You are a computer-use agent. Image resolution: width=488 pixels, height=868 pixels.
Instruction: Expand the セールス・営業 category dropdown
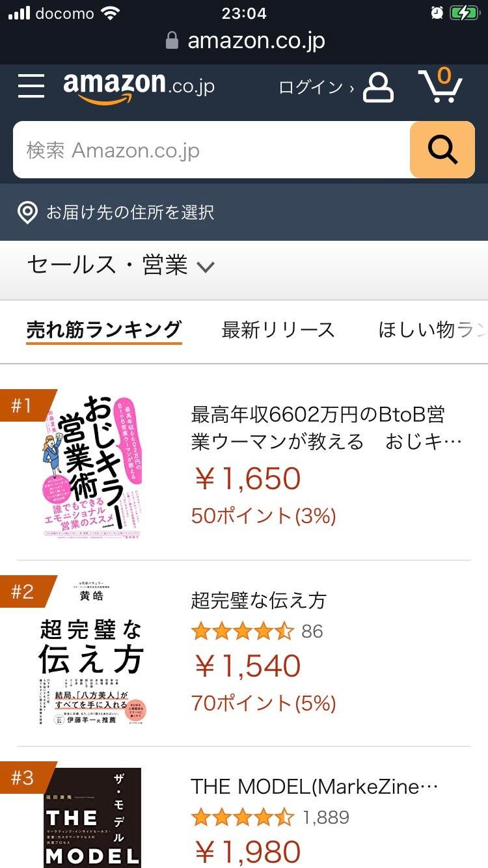pyautogui.click(x=121, y=266)
